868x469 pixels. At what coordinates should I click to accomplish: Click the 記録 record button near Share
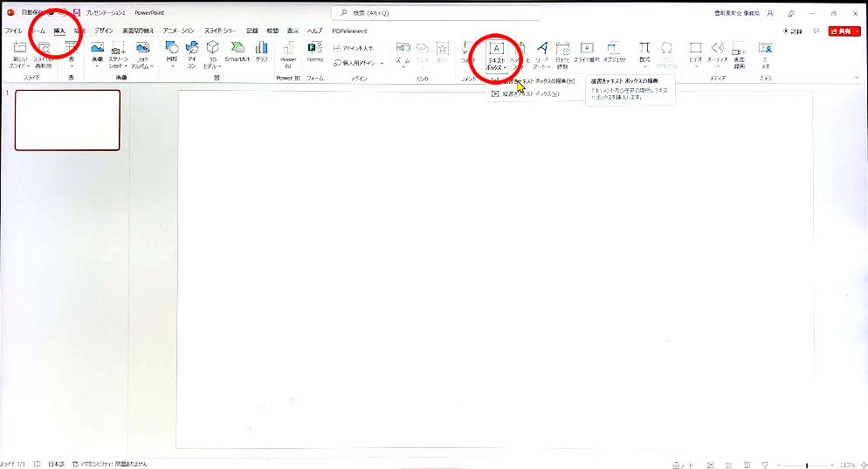(x=793, y=31)
